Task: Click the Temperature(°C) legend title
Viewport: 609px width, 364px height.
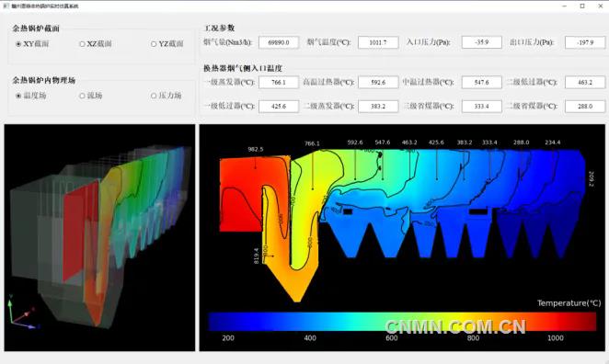Action: [569, 303]
